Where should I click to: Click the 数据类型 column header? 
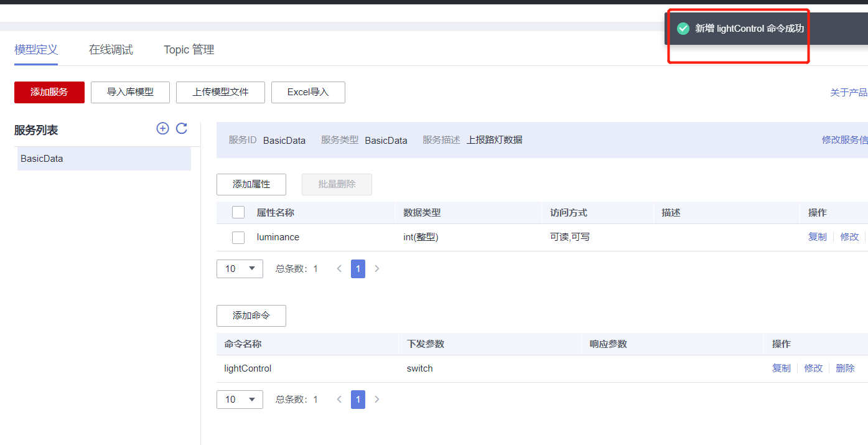422,213
